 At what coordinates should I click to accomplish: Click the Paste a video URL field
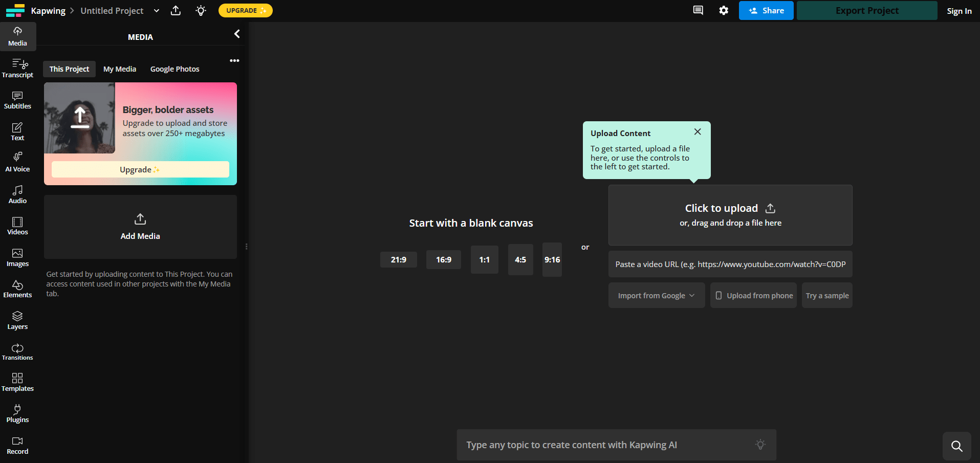coord(730,264)
